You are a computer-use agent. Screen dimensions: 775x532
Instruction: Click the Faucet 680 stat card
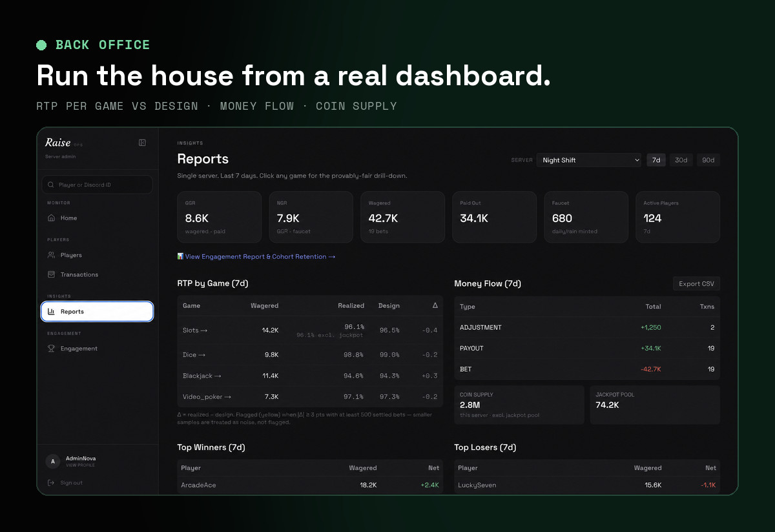[586, 217]
